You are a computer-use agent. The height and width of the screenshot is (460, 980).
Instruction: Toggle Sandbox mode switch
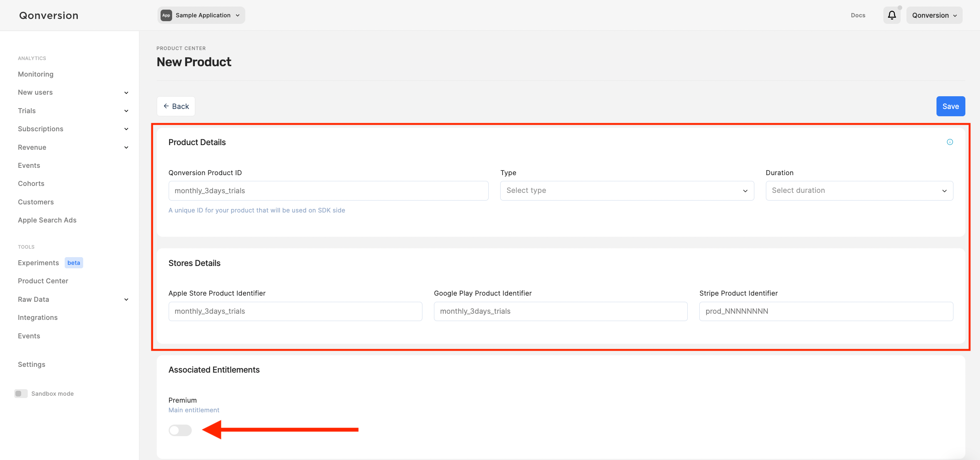click(x=21, y=393)
